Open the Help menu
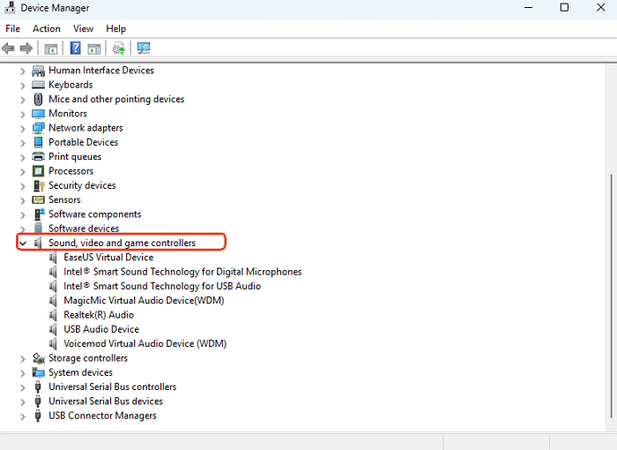The width and height of the screenshot is (617, 450). 116,29
